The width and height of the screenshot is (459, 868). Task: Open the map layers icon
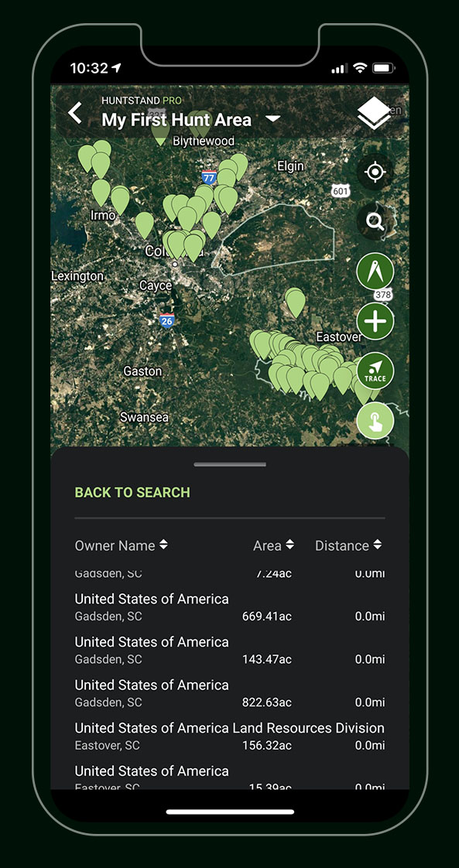375,114
